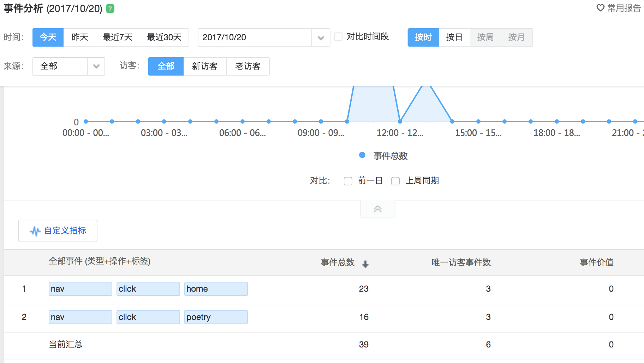This screenshot has width=644, height=363.
Task: Click the home tag in row 1
Action: click(216, 289)
